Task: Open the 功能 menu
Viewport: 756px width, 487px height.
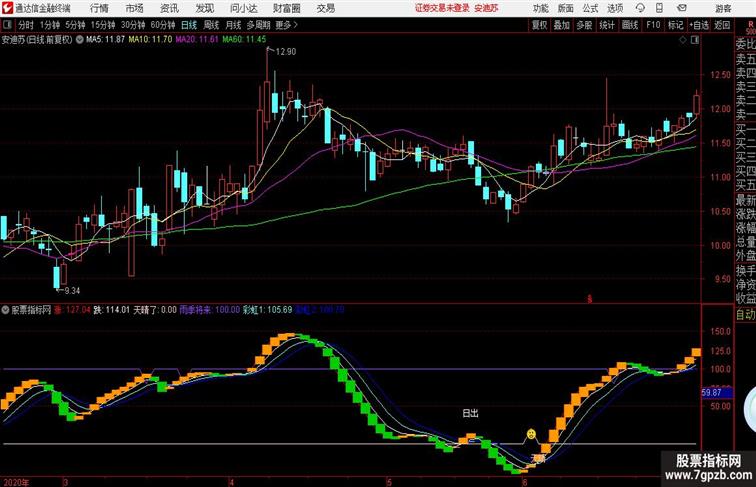Action: click(540, 8)
